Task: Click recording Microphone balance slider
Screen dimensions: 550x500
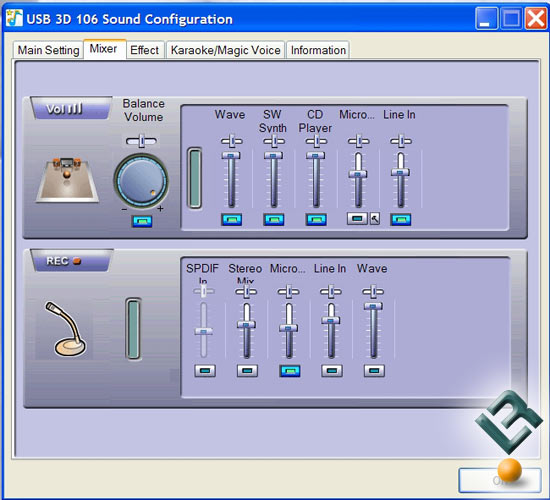Action: (289, 291)
